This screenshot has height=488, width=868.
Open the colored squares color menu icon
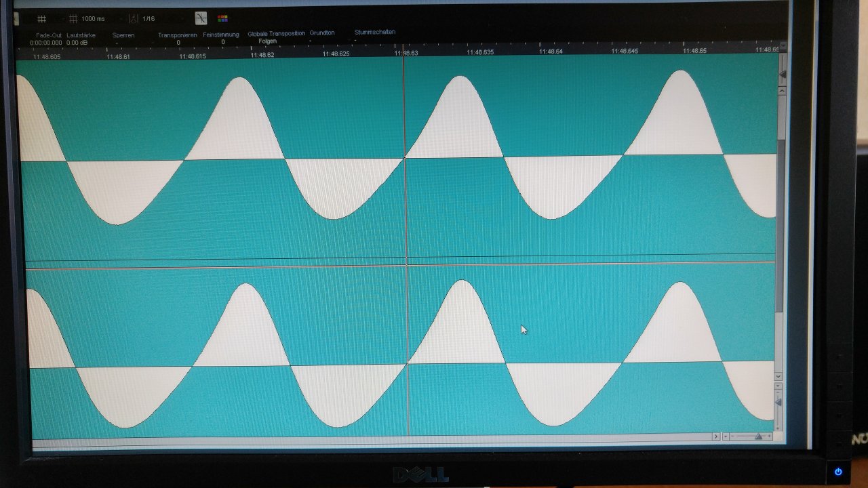[x=222, y=18]
